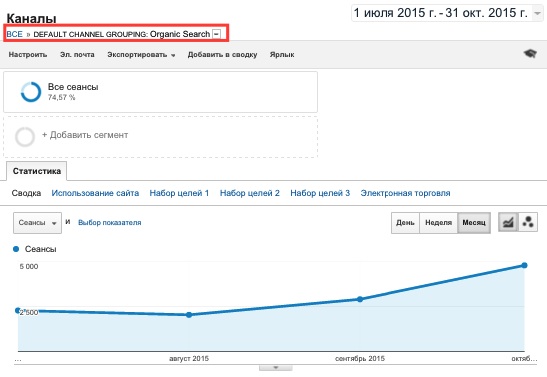
Task: Click the август 2015 axis label
Action: (x=189, y=359)
